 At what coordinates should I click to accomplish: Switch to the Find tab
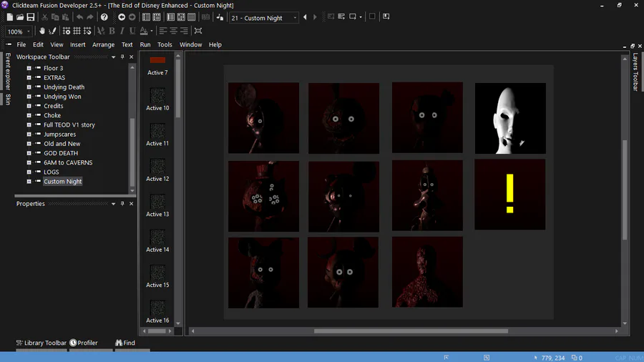pos(125,343)
